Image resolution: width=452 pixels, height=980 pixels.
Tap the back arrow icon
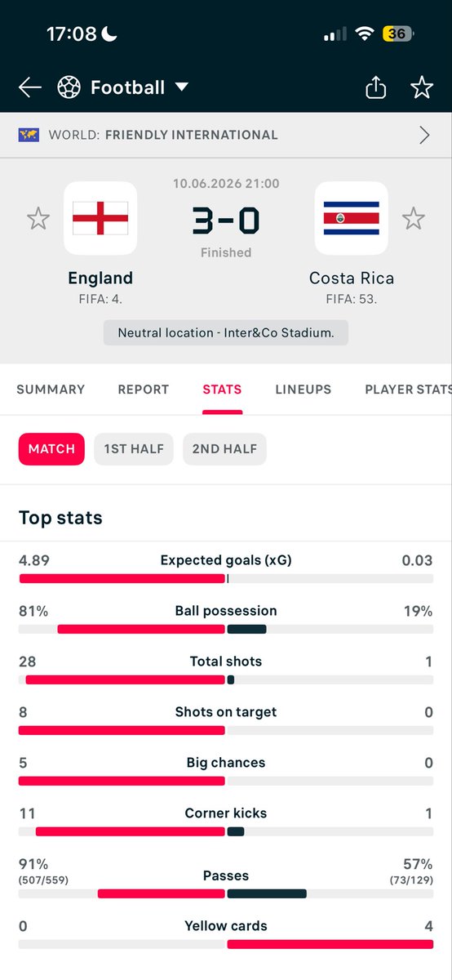30,87
